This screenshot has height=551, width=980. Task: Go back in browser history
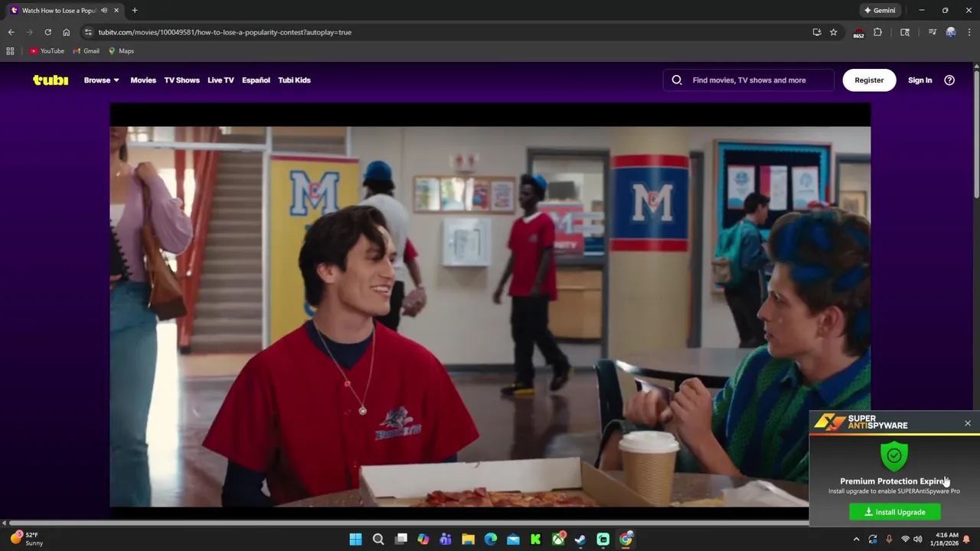tap(11, 32)
